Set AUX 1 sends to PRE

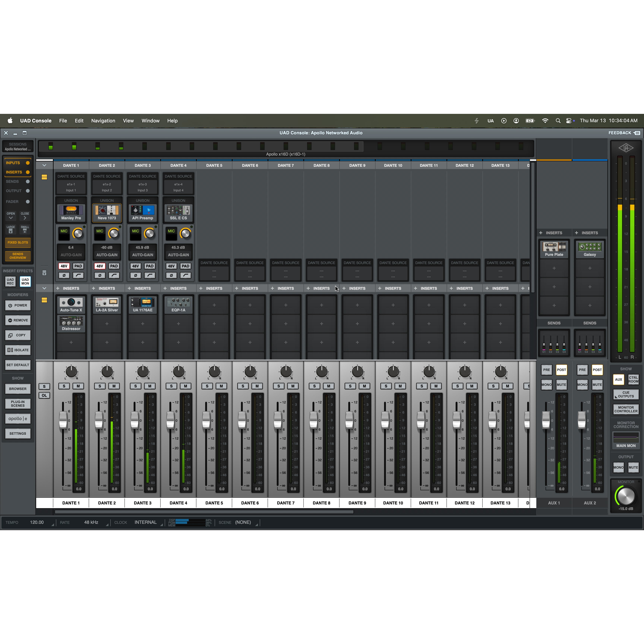tap(546, 370)
